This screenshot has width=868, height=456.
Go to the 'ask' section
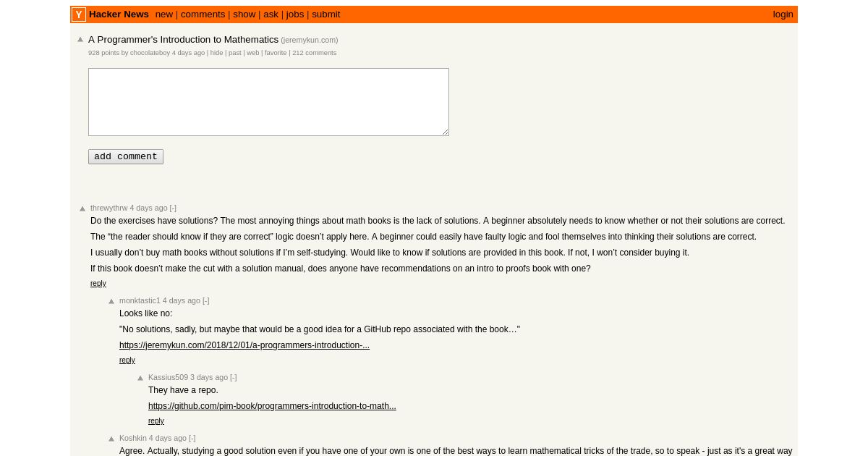click(271, 14)
